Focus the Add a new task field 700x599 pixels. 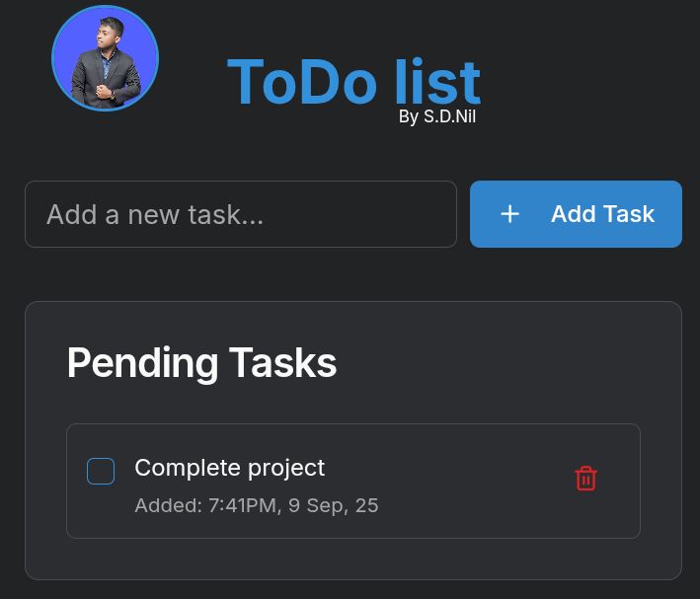[x=241, y=214]
